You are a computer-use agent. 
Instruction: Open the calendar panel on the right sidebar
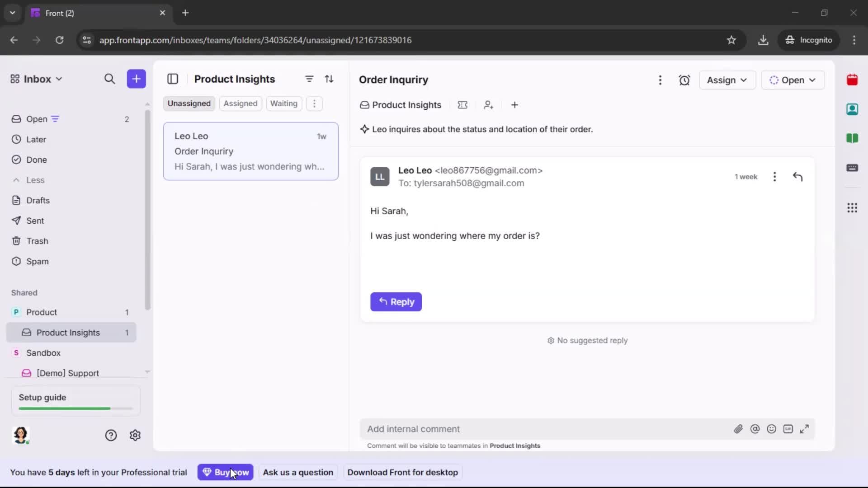click(x=853, y=80)
